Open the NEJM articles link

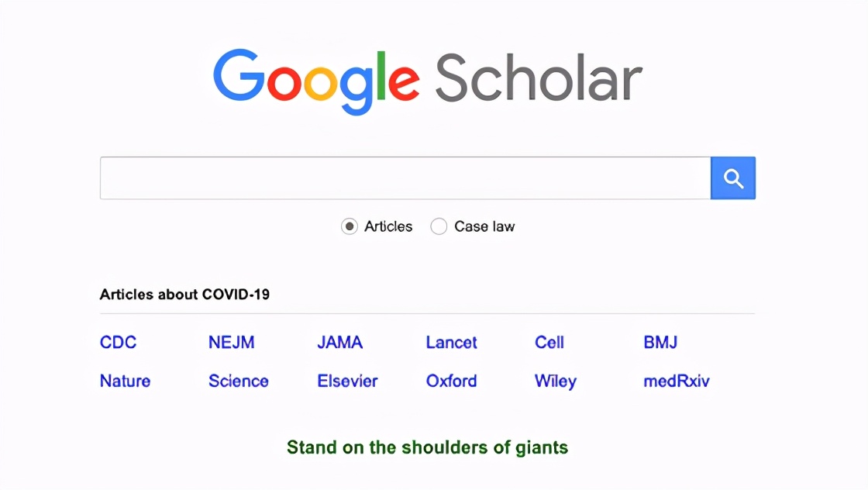coord(231,342)
